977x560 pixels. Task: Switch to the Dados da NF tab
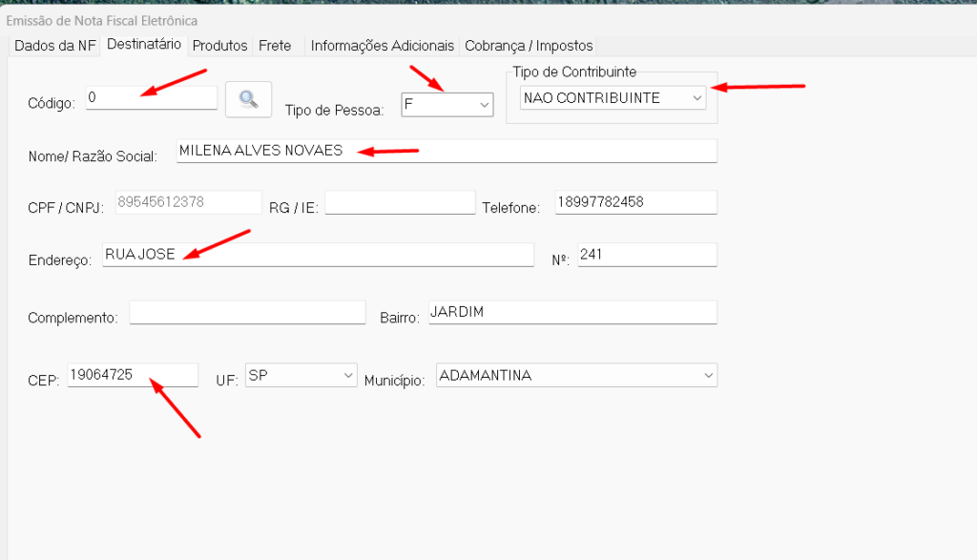pos(54,45)
